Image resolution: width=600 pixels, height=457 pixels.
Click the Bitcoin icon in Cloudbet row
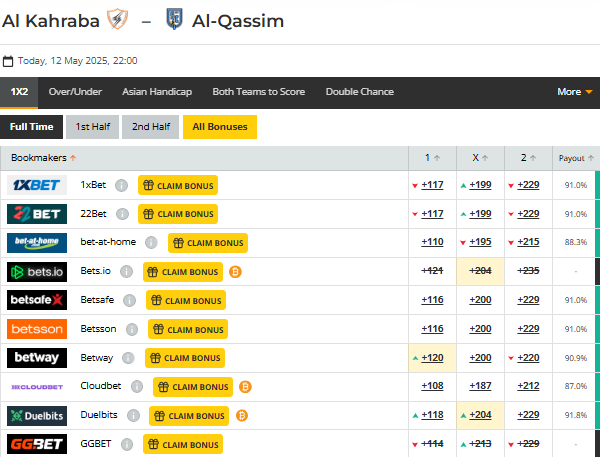tap(245, 386)
